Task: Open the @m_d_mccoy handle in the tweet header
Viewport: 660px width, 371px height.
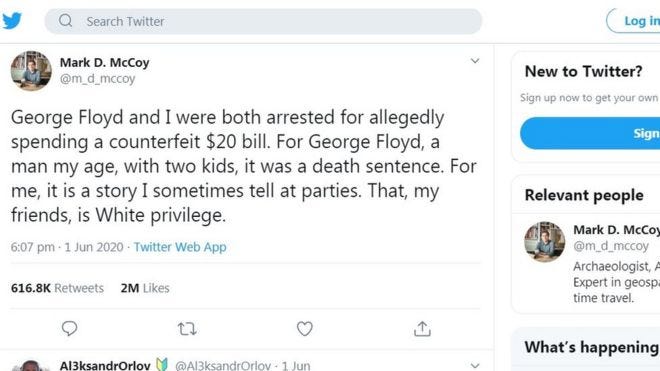Action: (98, 79)
